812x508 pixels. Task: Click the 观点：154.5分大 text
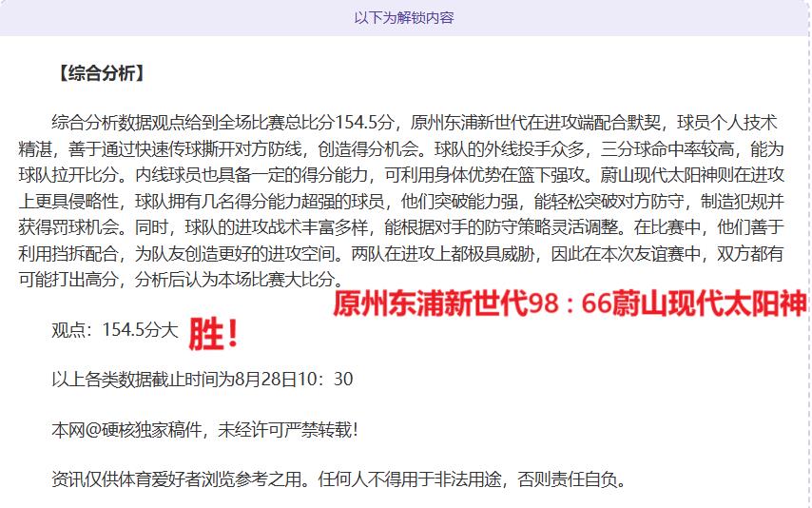click(x=114, y=330)
